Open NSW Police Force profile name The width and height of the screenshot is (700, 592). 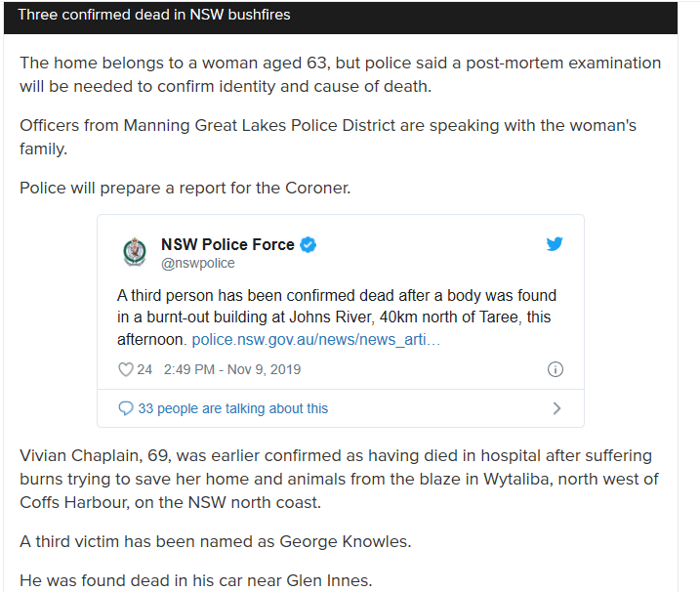point(227,244)
